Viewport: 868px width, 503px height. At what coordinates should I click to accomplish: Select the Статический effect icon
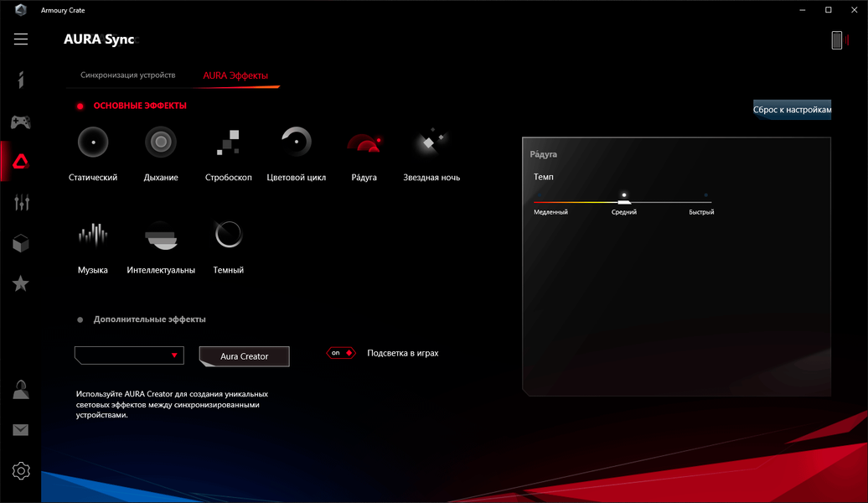pos(93,142)
